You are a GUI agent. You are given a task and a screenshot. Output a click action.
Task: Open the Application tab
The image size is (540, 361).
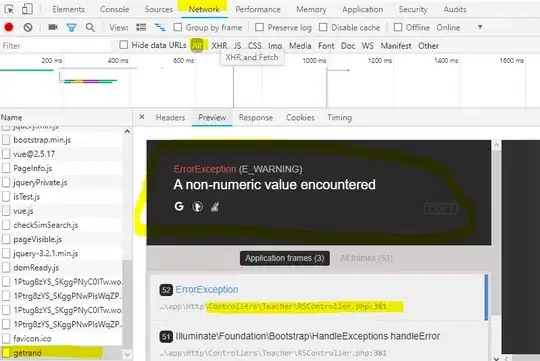tap(363, 9)
